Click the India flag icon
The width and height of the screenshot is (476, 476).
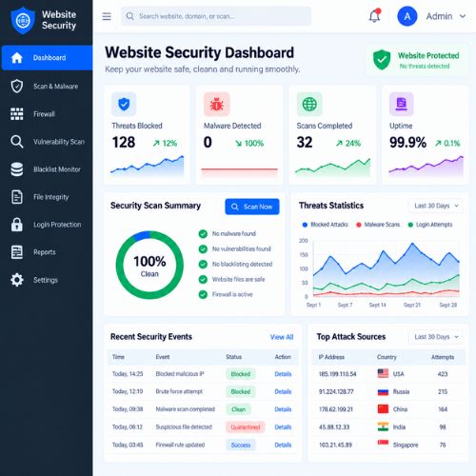tap(383, 426)
